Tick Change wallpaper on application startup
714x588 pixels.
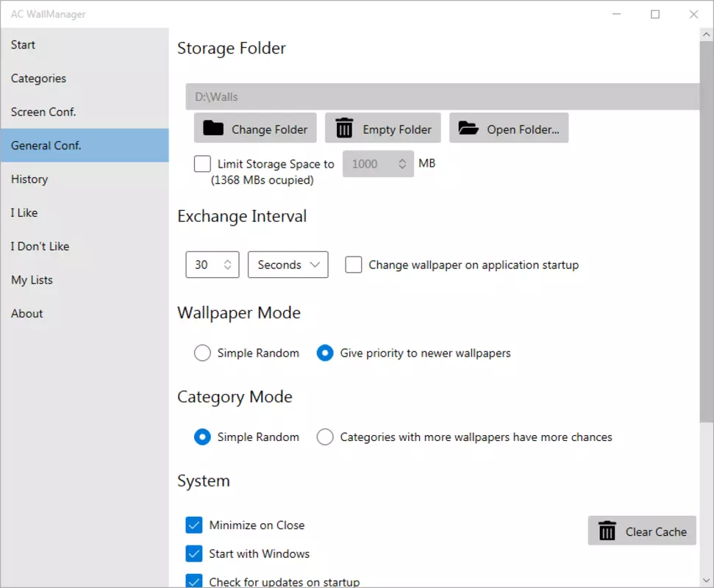pyautogui.click(x=354, y=265)
